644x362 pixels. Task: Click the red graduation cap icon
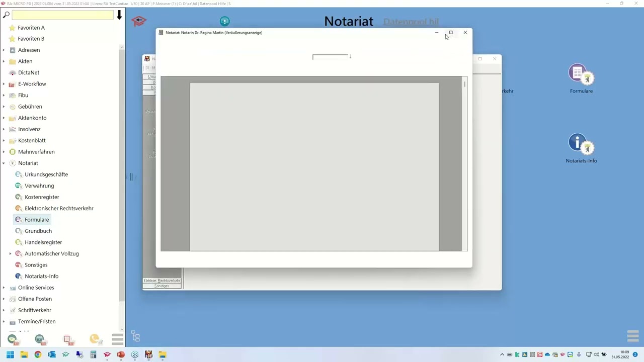[139, 21]
